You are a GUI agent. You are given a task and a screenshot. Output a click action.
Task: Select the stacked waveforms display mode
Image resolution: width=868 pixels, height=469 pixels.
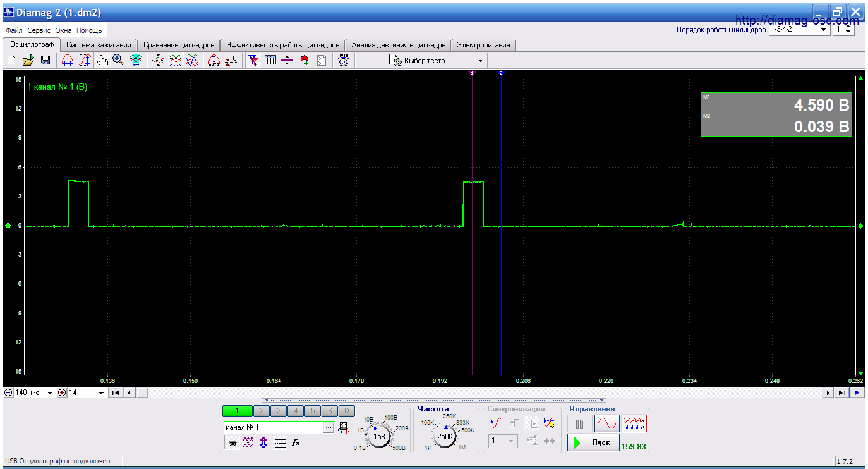(176, 61)
